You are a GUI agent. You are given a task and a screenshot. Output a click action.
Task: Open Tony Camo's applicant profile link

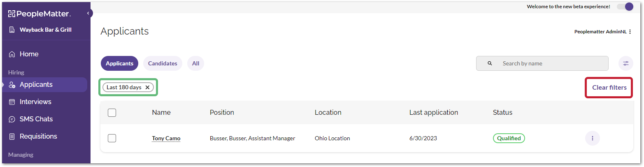166,139
